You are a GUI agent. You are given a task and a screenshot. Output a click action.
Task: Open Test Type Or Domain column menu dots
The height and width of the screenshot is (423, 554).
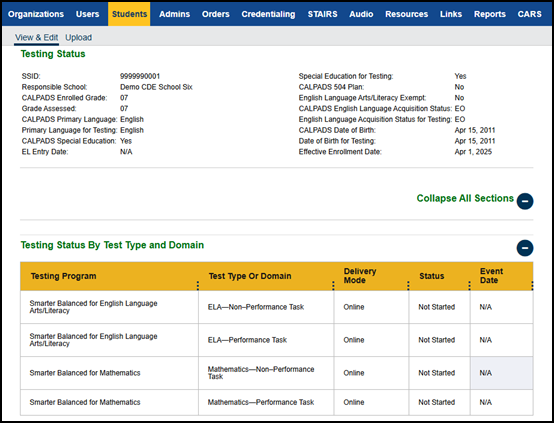pos(333,286)
